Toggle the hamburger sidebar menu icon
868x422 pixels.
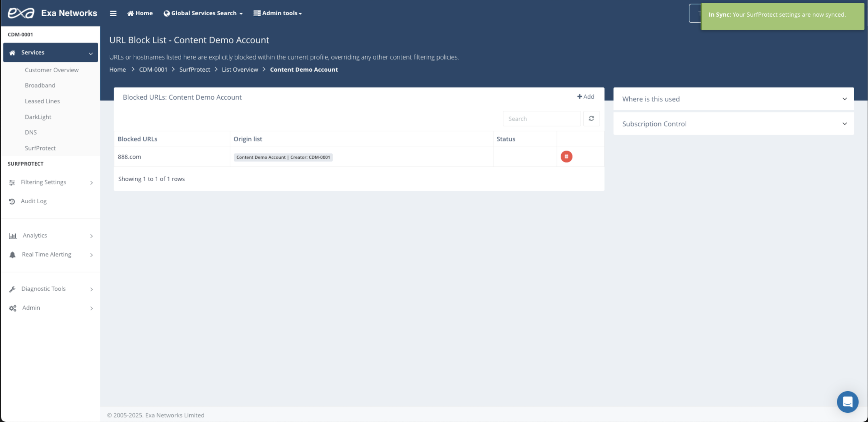(113, 13)
